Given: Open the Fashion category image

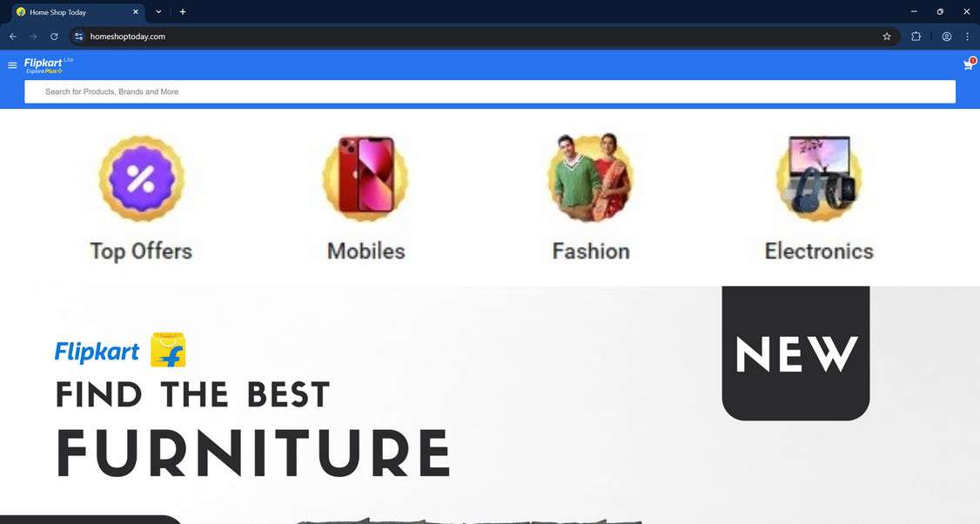Looking at the screenshot, I should coord(591,177).
